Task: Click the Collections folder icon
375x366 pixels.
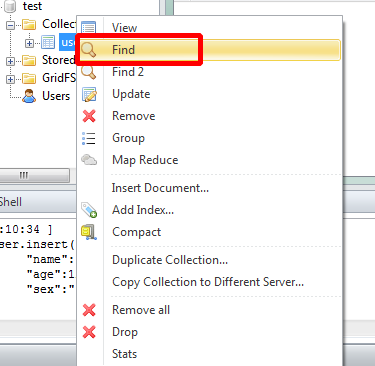Action: tap(29, 24)
